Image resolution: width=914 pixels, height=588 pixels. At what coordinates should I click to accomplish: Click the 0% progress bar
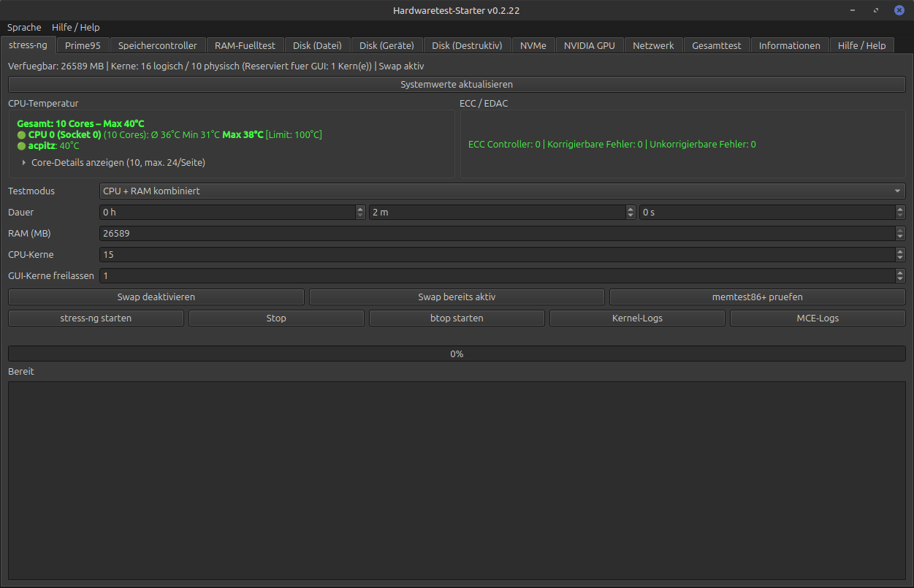click(457, 354)
